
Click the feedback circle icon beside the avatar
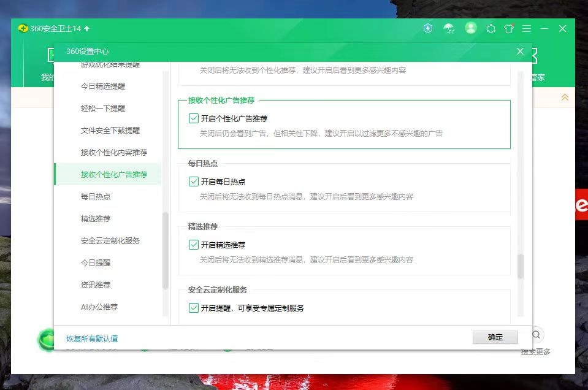click(491, 28)
